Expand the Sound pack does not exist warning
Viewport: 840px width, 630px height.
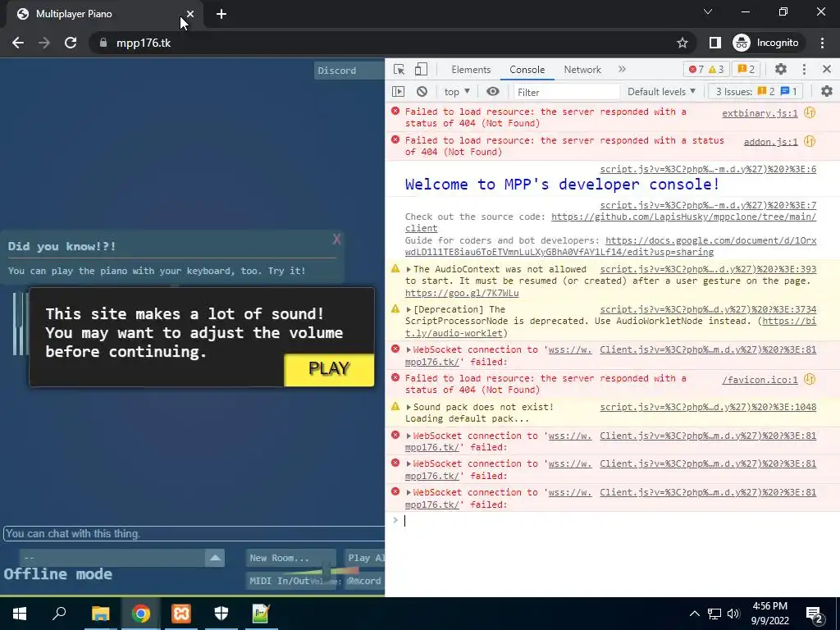409,407
